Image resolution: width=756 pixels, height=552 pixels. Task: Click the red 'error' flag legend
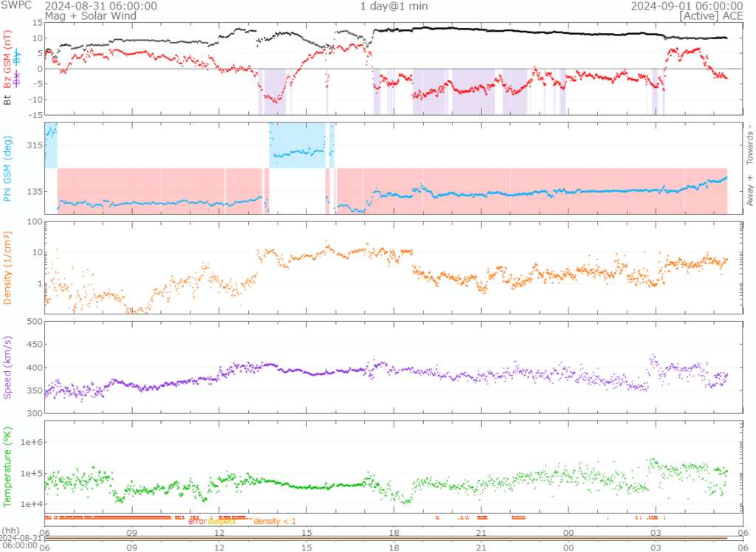(x=197, y=521)
